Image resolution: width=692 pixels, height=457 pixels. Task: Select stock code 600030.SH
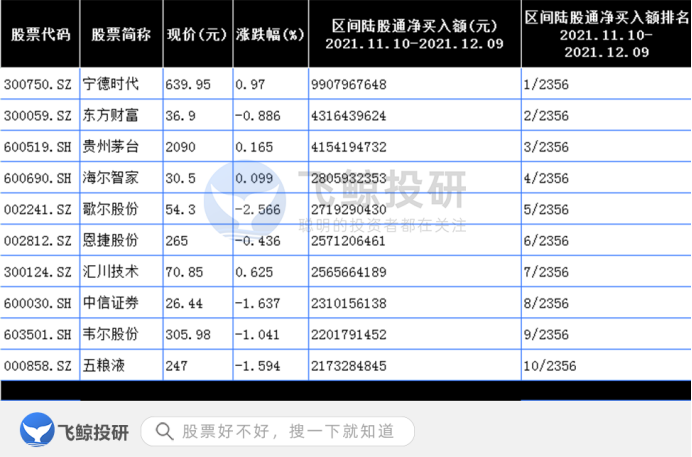38,303
